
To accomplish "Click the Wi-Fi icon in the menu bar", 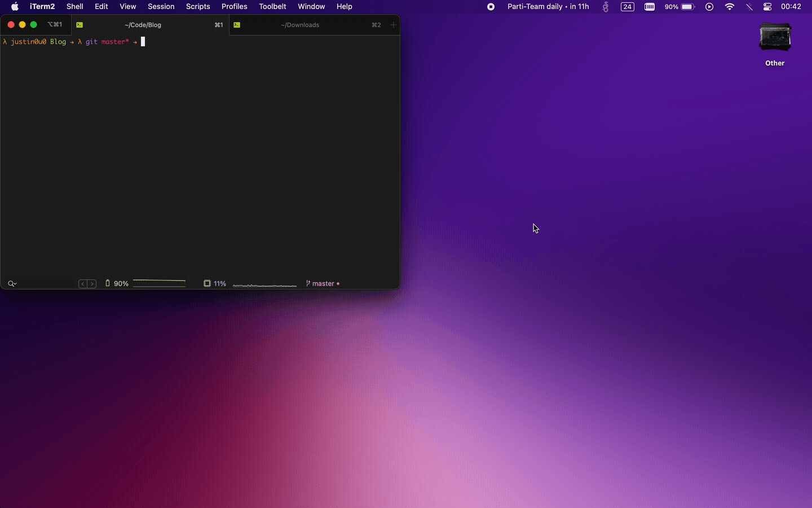I will coord(730,7).
